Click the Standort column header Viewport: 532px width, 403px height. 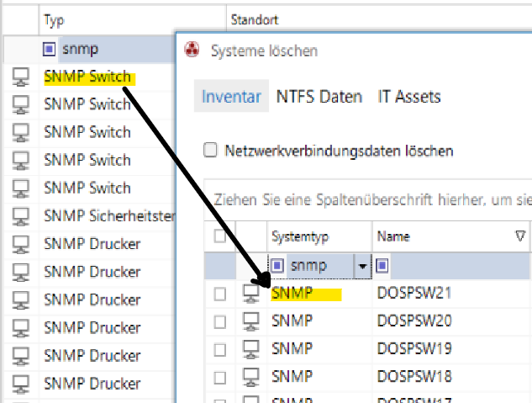coord(256,19)
